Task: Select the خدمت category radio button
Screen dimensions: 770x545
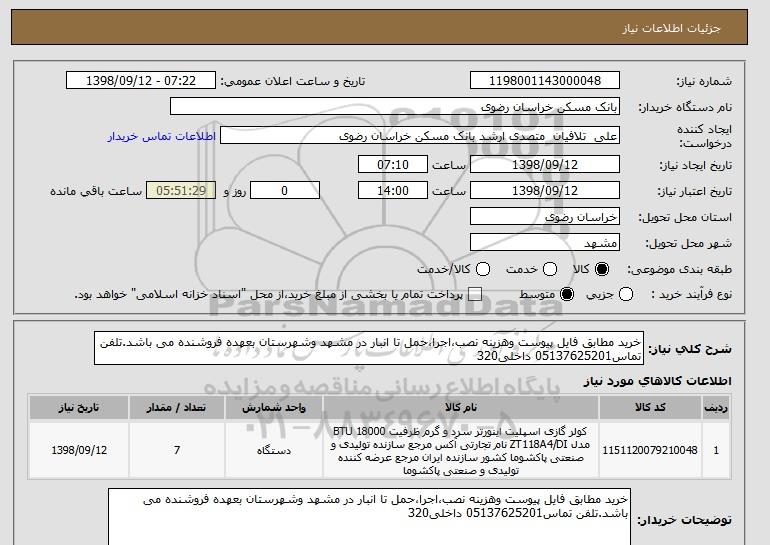Action: [x=550, y=269]
